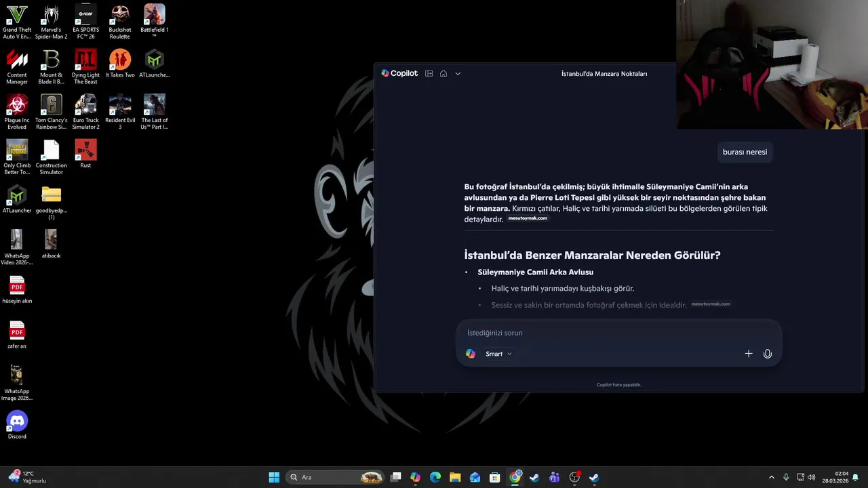Open File Explorer from the taskbar
This screenshot has height=488, width=868.
pos(455,477)
